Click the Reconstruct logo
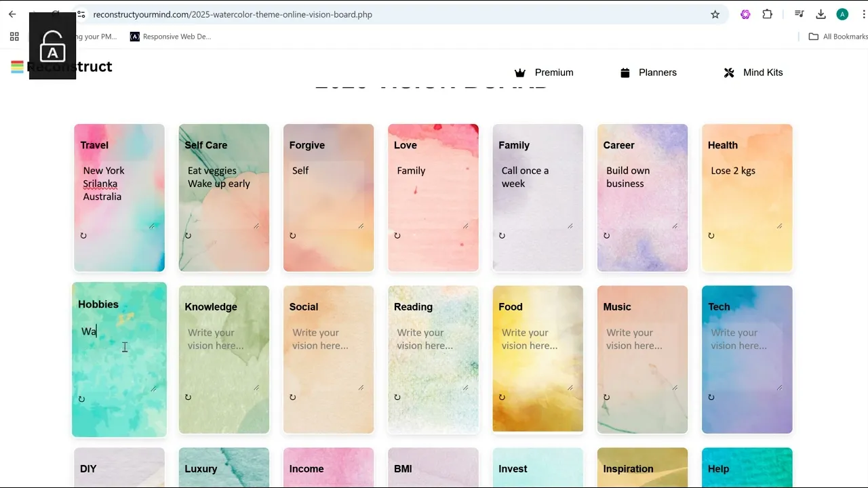 pyautogui.click(x=61, y=66)
